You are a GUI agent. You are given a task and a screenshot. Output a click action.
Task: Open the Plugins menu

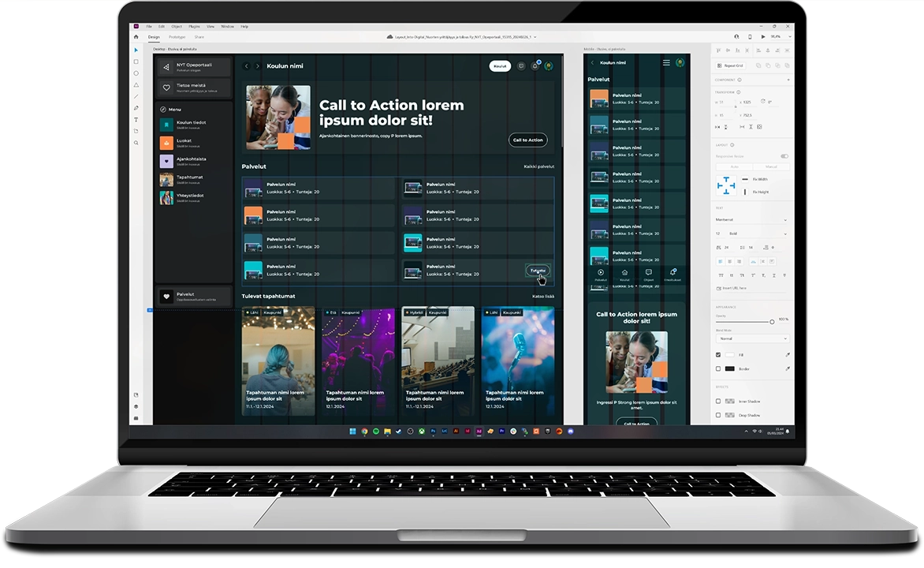tap(194, 26)
